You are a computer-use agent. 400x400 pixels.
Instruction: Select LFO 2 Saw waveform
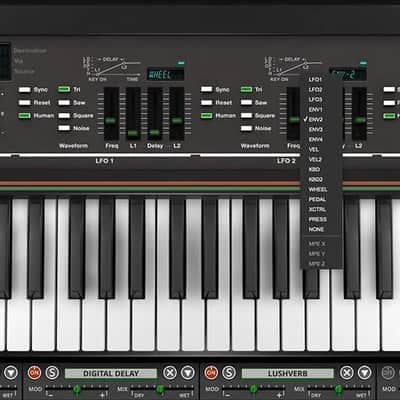246,103
